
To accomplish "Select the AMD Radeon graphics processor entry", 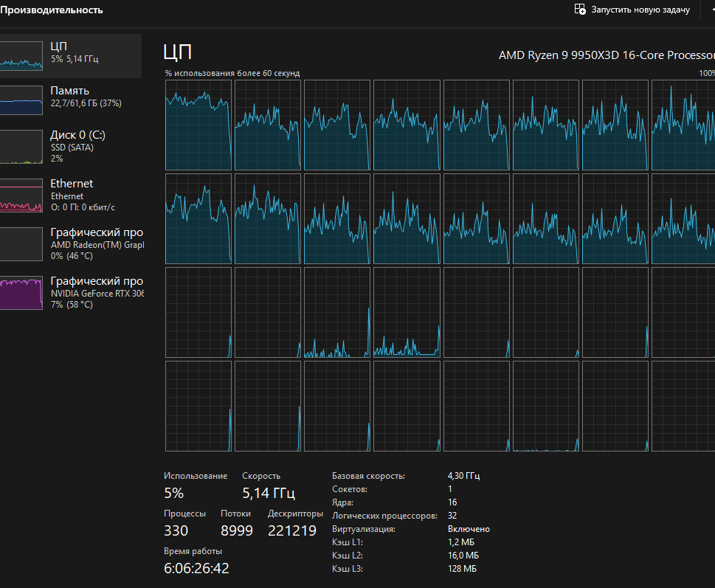I will pyautogui.click(x=96, y=238).
